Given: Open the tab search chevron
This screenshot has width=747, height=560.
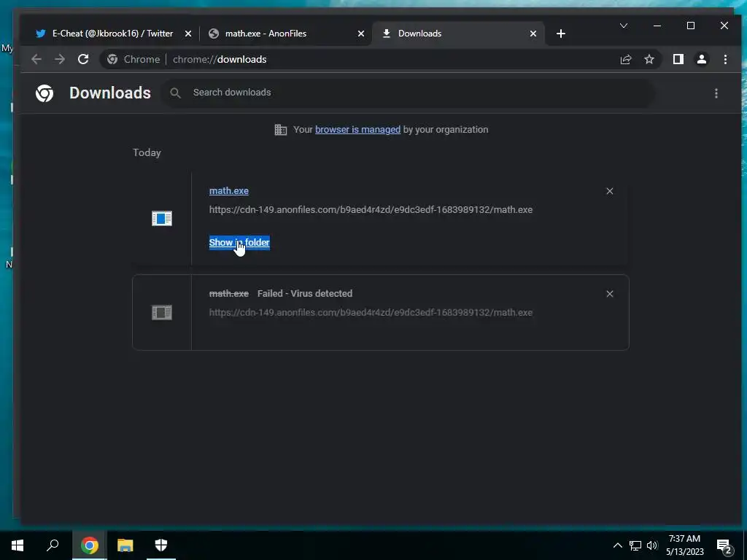Looking at the screenshot, I should tap(623, 26).
